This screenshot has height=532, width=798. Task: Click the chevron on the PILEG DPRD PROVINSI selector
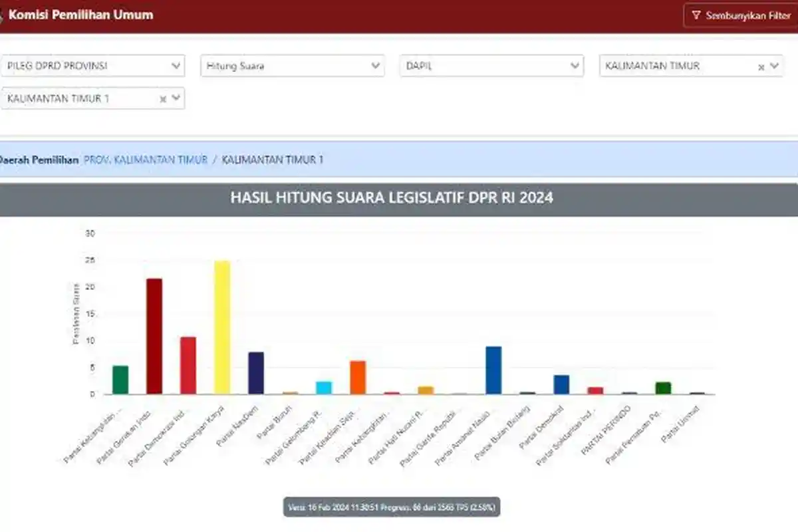(175, 66)
